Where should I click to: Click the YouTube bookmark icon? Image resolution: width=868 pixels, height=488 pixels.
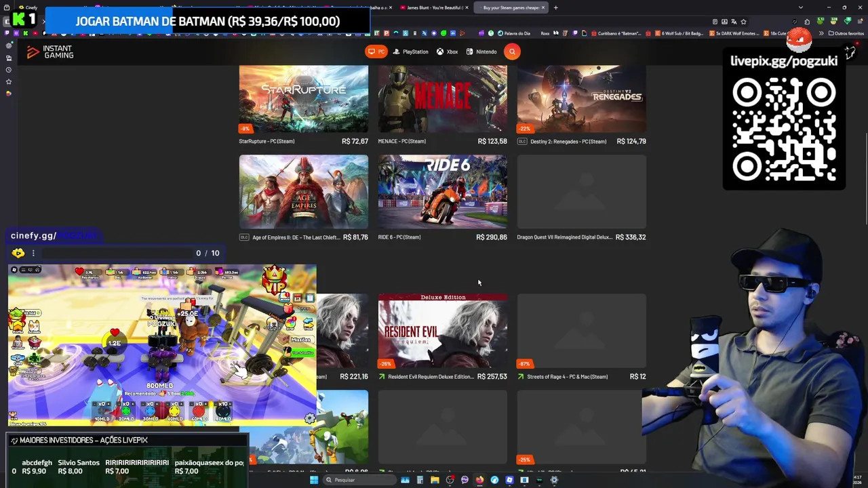(x=35, y=33)
